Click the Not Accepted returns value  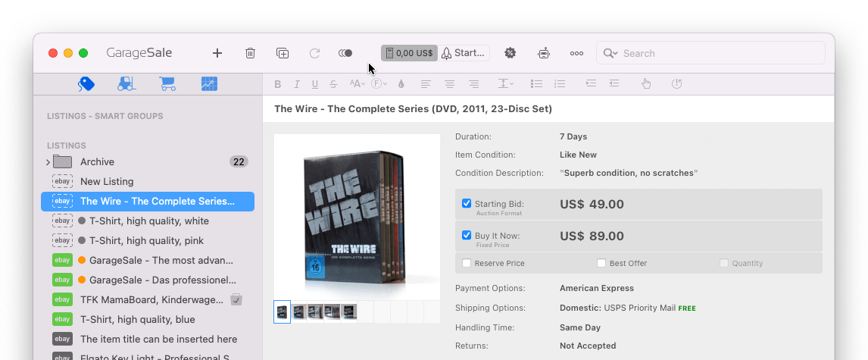pos(588,346)
